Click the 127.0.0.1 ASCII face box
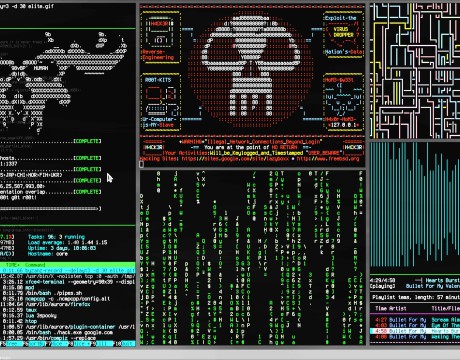Image resolution: width=460 pixels, height=360 pixels. 343,103
